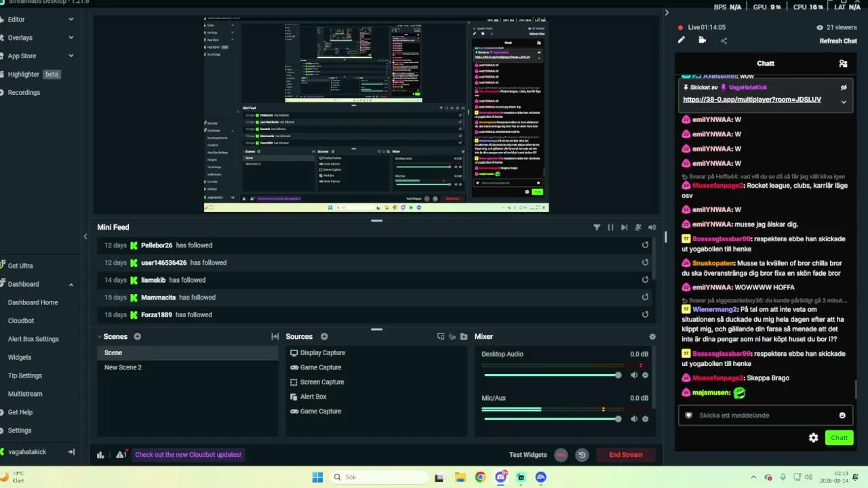This screenshot has width=868, height=488.
Task: Hide the pinned chat message
Action: [x=844, y=87]
